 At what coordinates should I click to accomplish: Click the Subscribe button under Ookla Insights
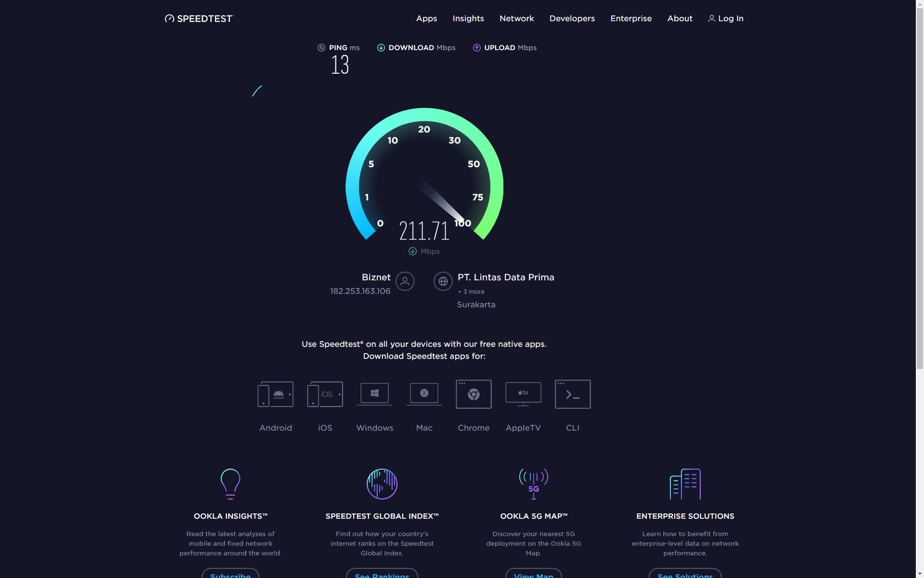[231, 574]
